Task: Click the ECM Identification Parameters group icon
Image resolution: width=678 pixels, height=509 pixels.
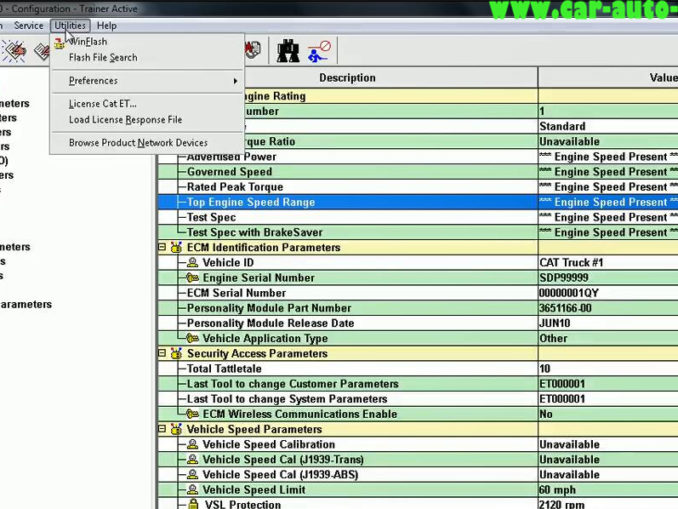Action: coord(176,248)
